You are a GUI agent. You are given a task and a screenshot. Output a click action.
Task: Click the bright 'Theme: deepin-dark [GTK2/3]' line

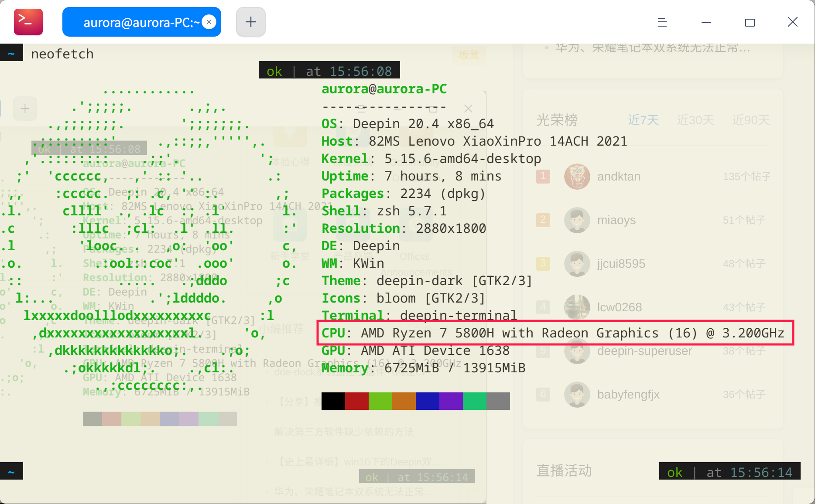[x=427, y=281]
